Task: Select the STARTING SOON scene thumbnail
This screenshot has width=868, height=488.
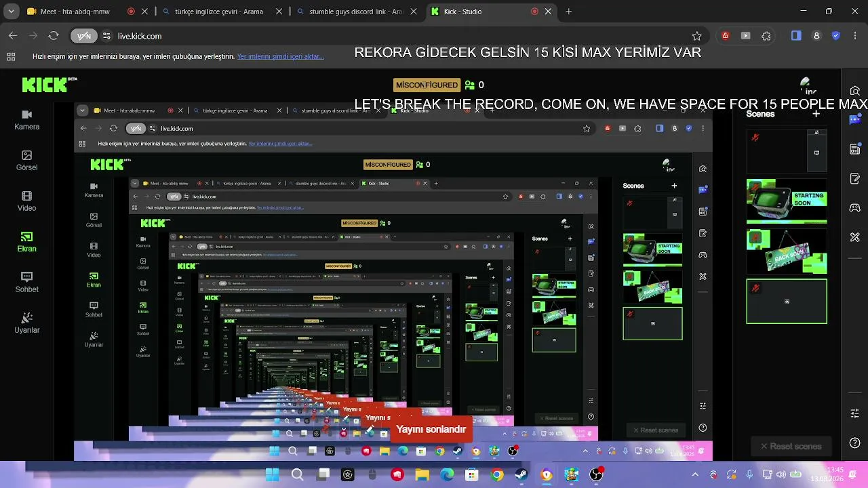Action: [787, 201]
